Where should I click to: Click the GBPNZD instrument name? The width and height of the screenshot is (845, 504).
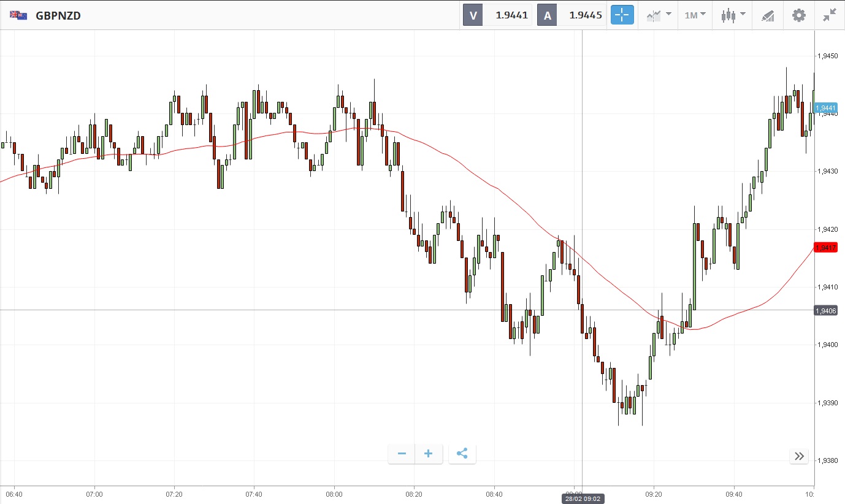58,15
